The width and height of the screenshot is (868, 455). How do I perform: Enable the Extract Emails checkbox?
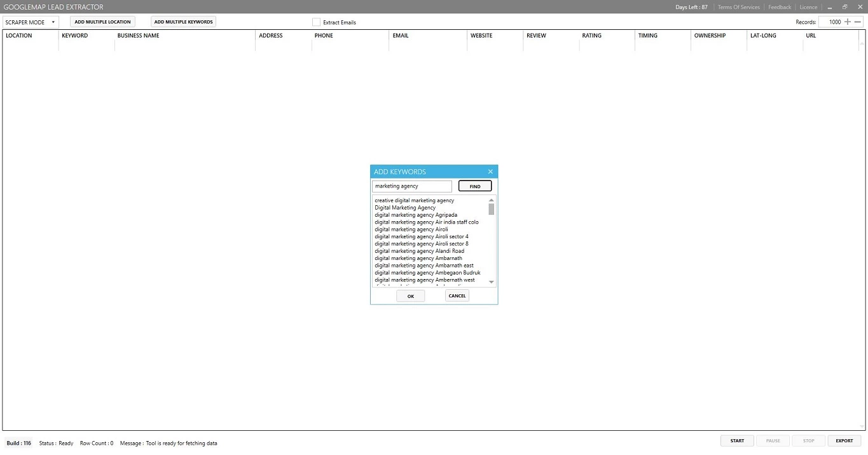tap(316, 22)
